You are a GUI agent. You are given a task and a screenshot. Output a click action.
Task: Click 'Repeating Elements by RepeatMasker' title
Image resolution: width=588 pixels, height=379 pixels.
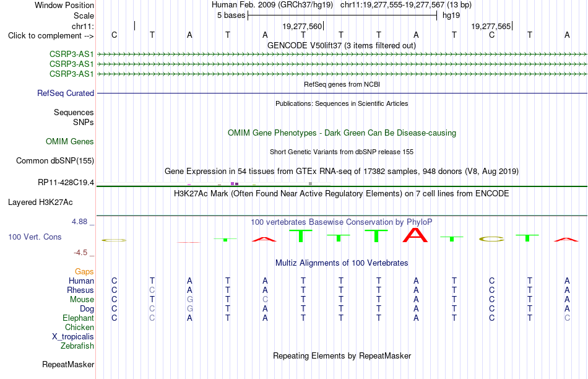pyautogui.click(x=342, y=355)
